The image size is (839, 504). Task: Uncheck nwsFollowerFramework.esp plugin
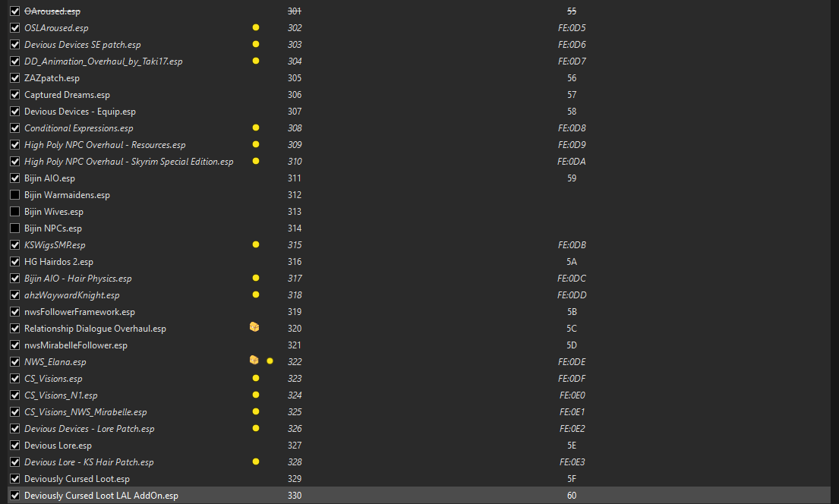[x=15, y=312]
